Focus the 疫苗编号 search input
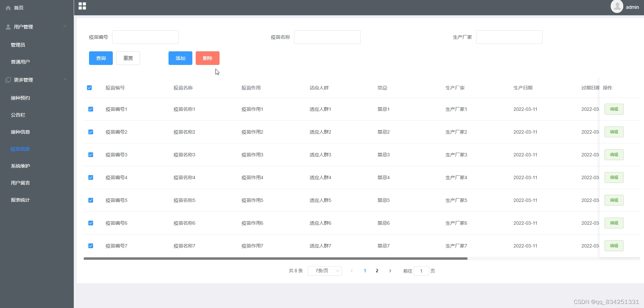Image resolution: width=644 pixels, height=308 pixels. click(145, 37)
